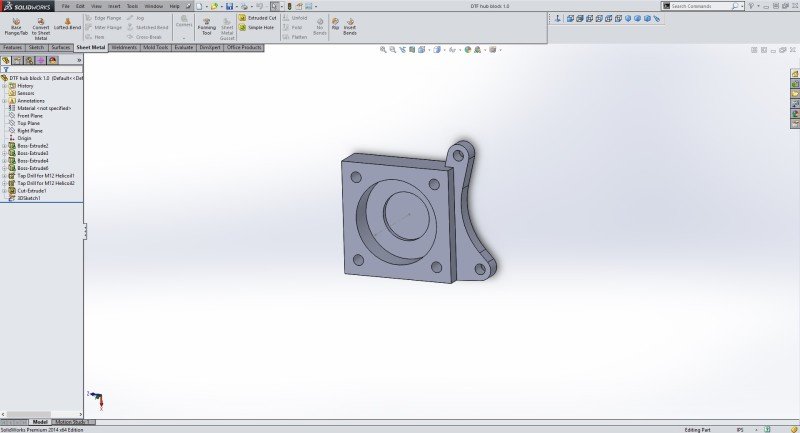
Task: Switch to the PropertyManager tab icon
Action: coord(18,60)
